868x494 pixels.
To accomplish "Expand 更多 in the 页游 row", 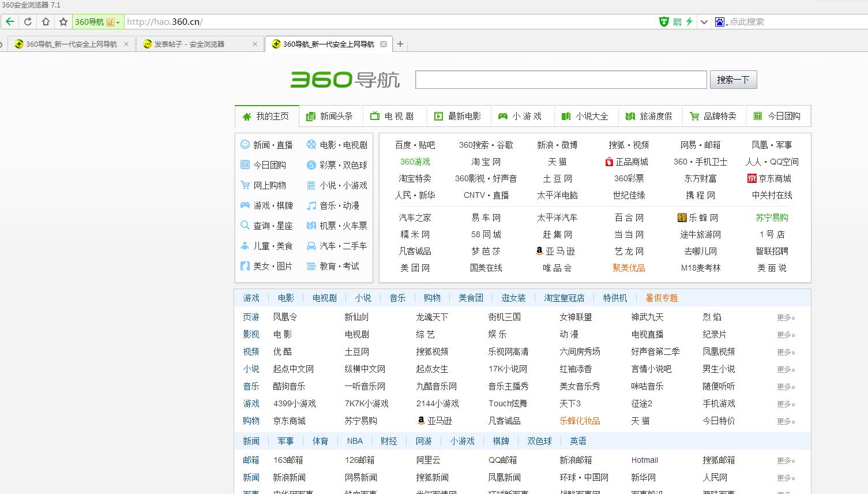I will 786,317.
